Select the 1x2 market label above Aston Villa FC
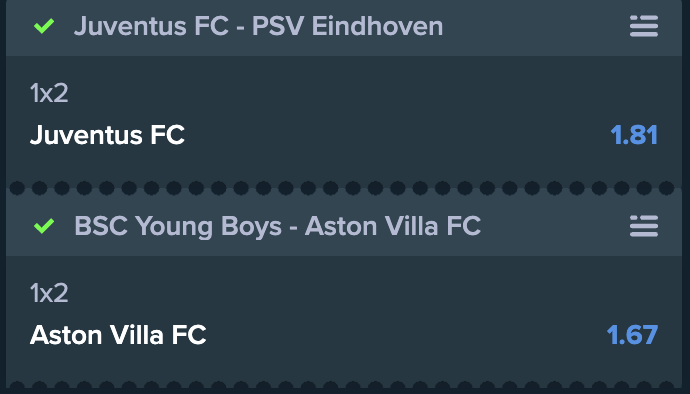Screen dimensions: 690x394 click(49, 293)
